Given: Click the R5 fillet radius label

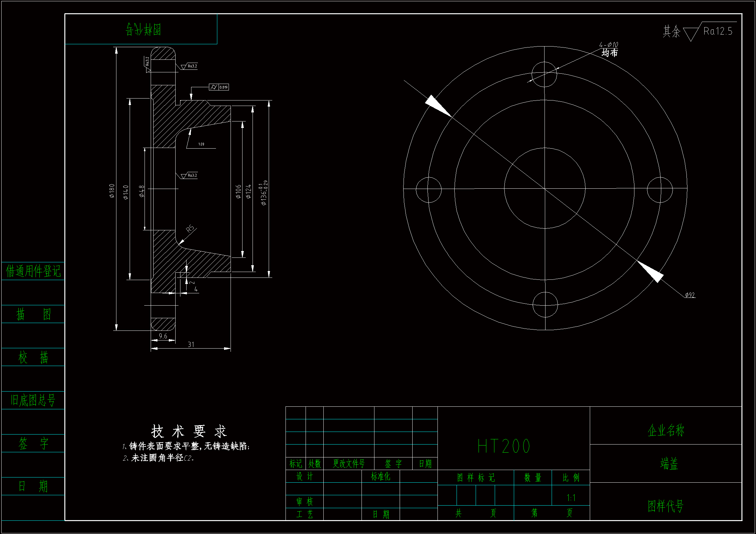Looking at the screenshot, I should (190, 228).
